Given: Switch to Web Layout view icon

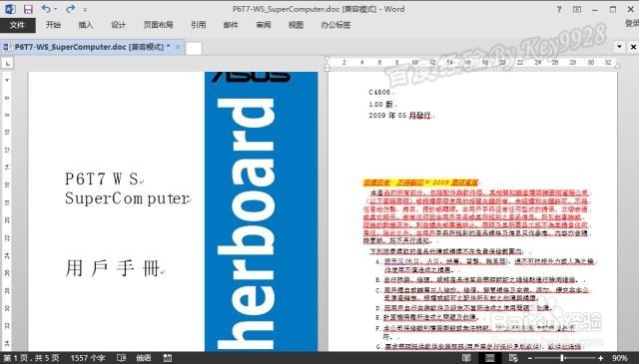Looking at the screenshot, I should pyautogui.click(x=513, y=358).
